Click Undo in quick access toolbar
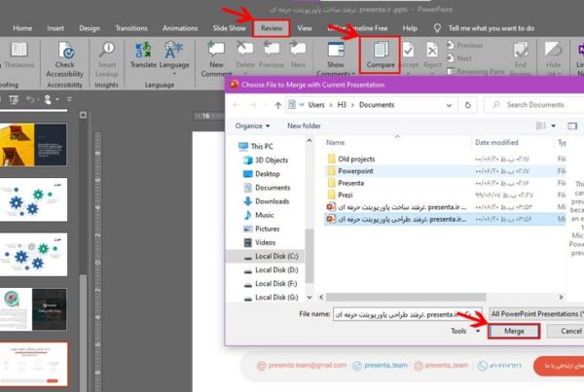Viewport: 584px width, 392px height. [x=30, y=99]
